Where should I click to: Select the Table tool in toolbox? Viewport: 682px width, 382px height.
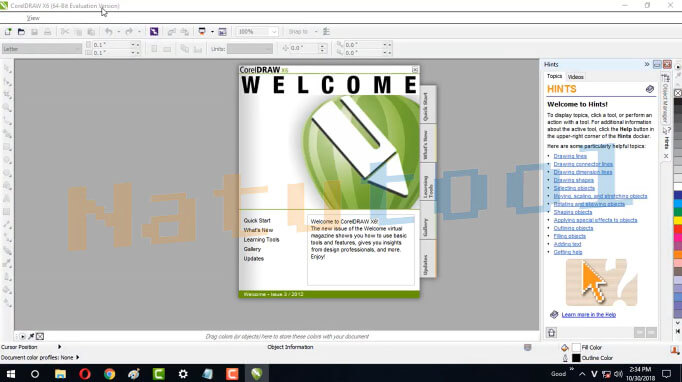[7, 212]
